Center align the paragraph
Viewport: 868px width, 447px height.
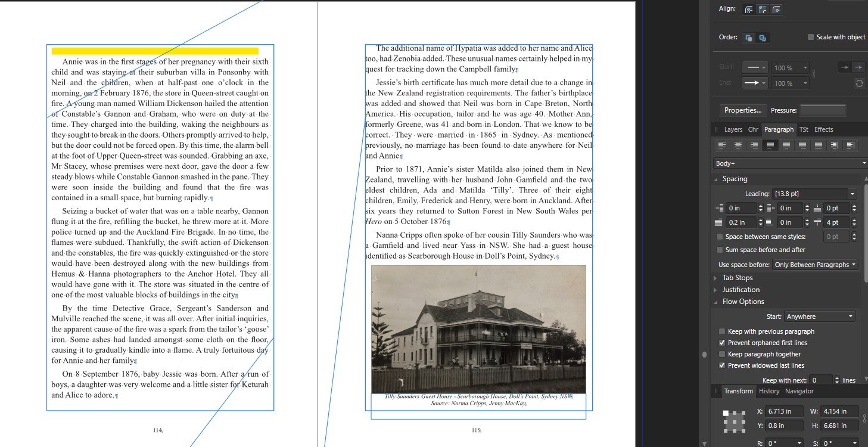[x=738, y=145]
